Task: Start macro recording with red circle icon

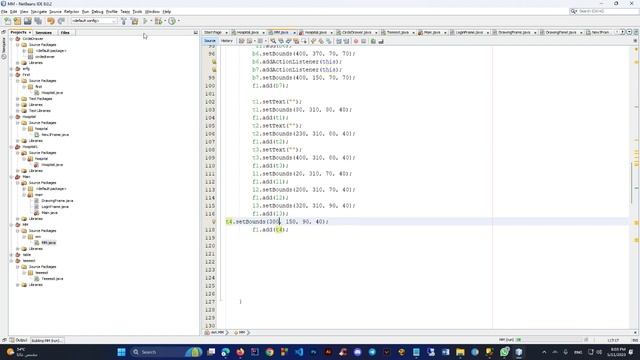Action: (x=356, y=41)
